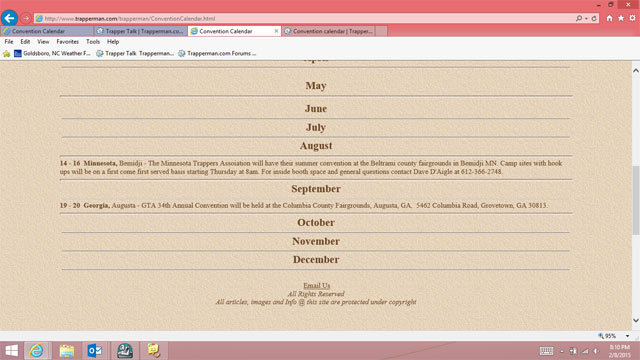Expand the zoom level dropdown at 95%

pos(628,336)
